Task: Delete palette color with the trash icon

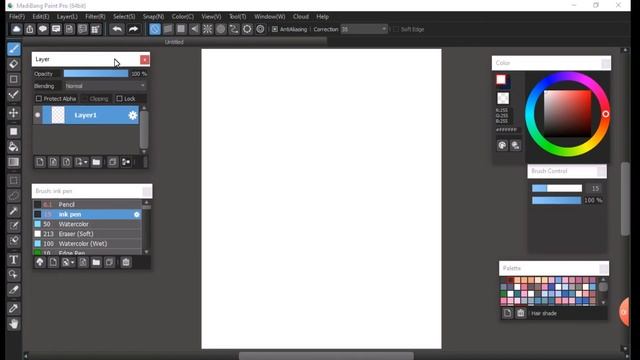Action: (x=520, y=313)
